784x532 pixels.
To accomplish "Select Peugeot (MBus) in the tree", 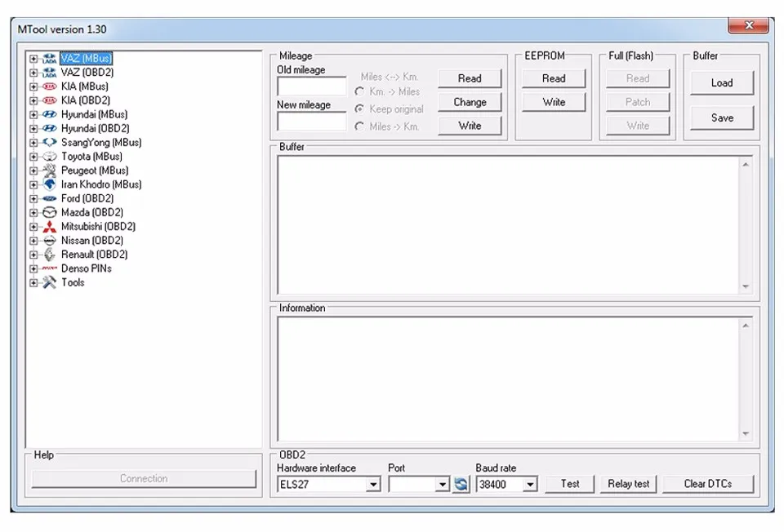I will coord(95,171).
